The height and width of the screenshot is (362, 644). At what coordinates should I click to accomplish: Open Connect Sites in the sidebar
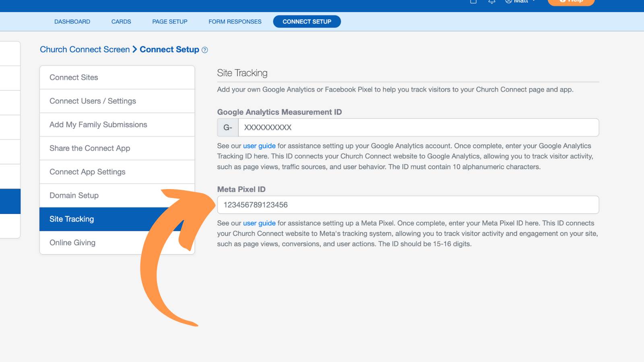click(x=117, y=77)
